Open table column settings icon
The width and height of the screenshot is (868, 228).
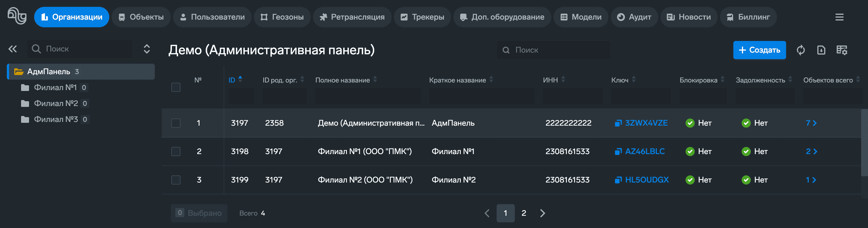tap(842, 50)
